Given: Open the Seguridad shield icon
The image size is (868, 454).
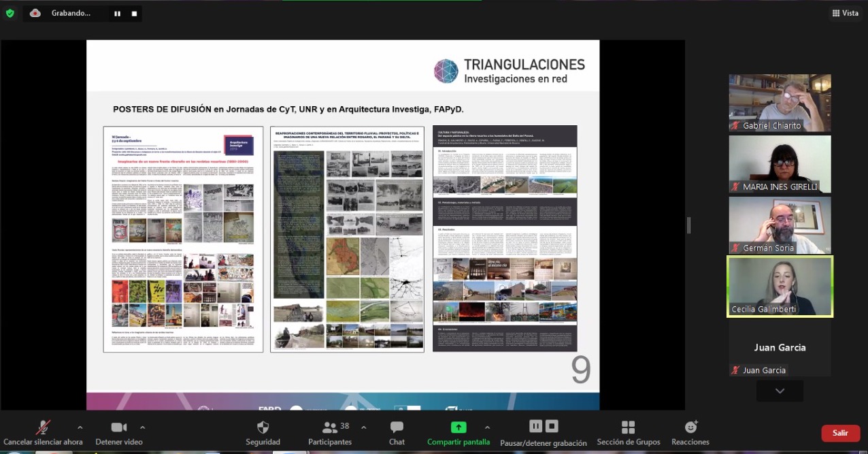Looking at the screenshot, I should point(263,427).
